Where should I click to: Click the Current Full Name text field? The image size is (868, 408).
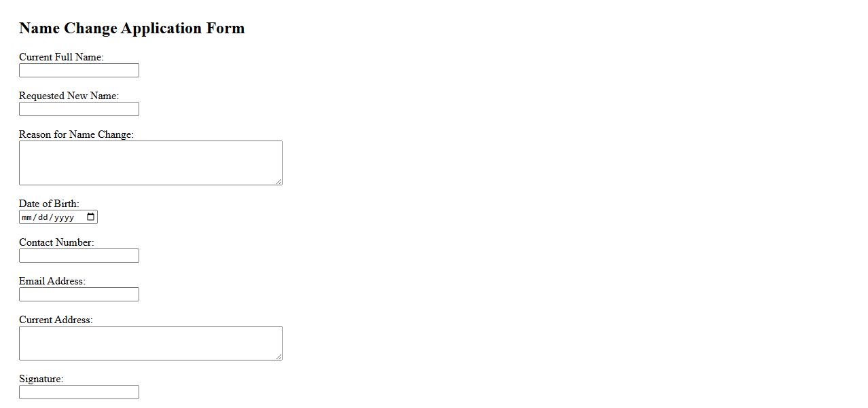79,71
